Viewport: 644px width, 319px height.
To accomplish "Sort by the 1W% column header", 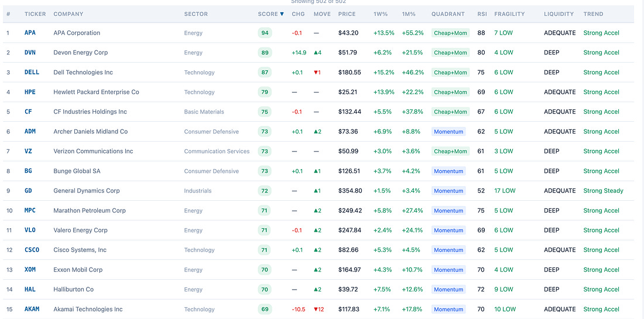I will (x=381, y=14).
